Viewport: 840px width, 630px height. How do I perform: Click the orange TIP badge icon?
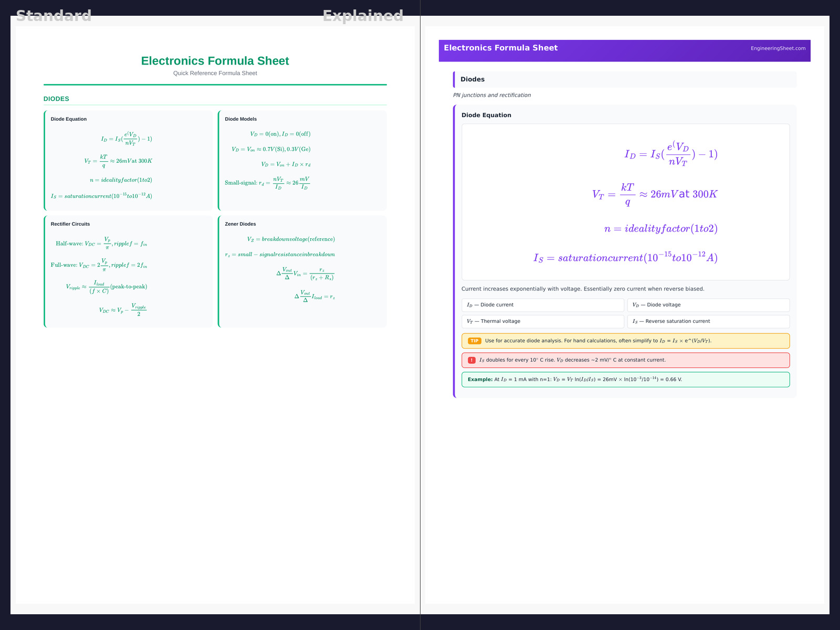pos(474,341)
